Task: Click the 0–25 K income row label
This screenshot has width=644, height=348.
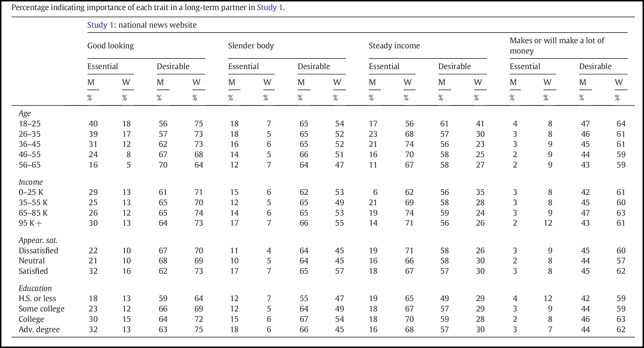Action: click(x=31, y=192)
